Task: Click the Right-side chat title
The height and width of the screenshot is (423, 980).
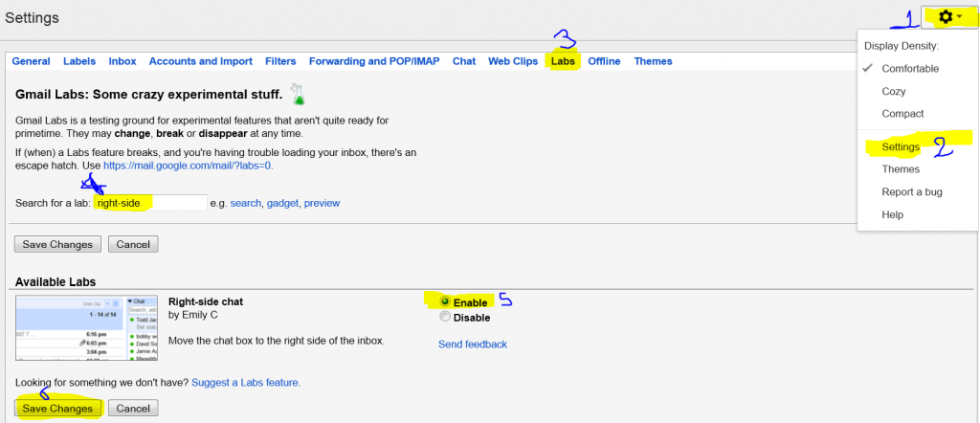Action: pos(206,301)
